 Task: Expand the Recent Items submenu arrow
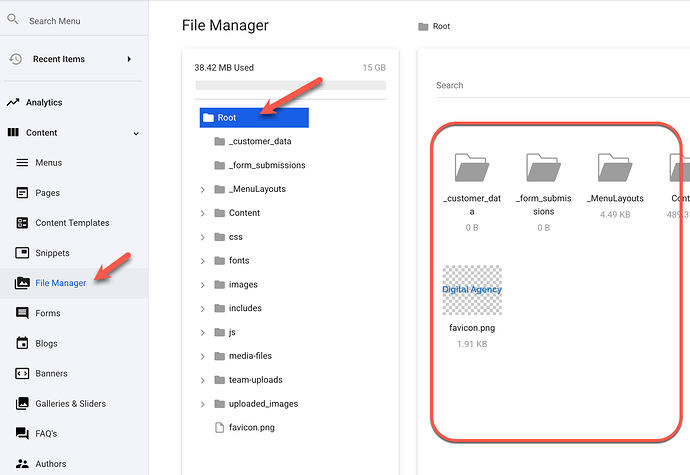129,59
